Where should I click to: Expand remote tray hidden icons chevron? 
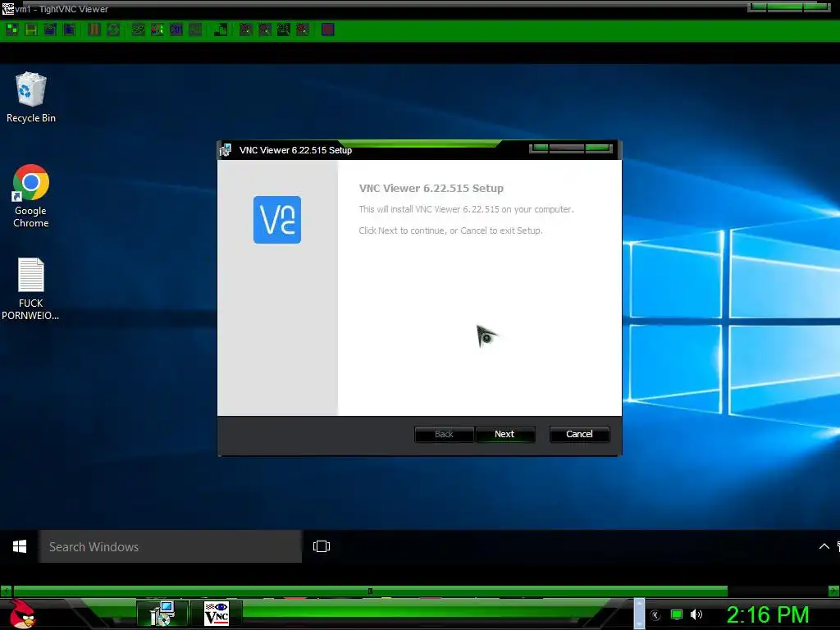(824, 546)
